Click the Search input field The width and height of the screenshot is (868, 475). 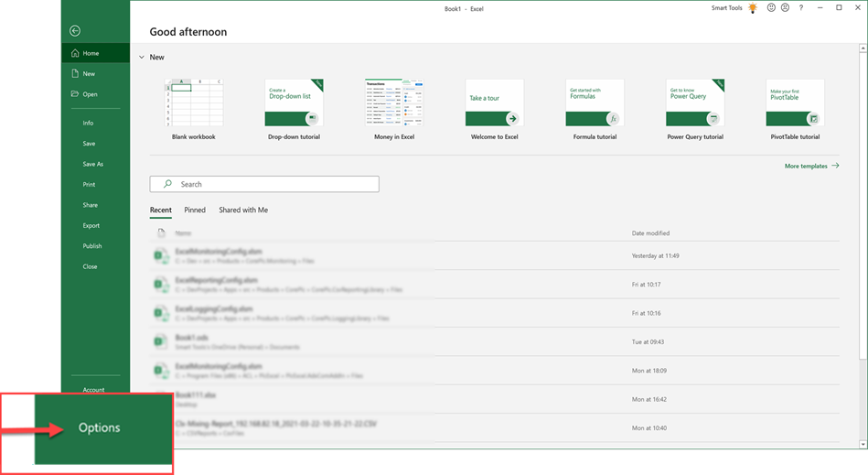[x=274, y=184]
